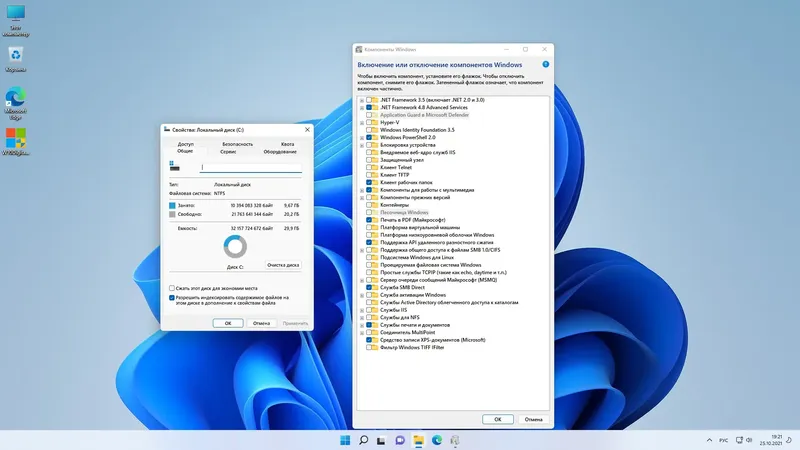Viewport: 800px width, 450px height.
Task: Open the Start menu on the taskbar
Action: 345,440
